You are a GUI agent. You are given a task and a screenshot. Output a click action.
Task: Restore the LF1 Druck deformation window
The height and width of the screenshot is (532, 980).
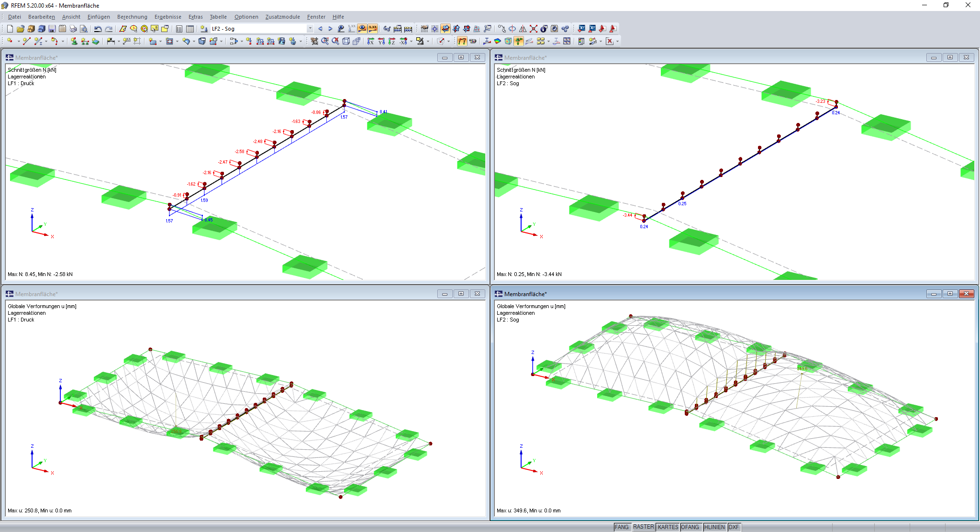tap(461, 293)
